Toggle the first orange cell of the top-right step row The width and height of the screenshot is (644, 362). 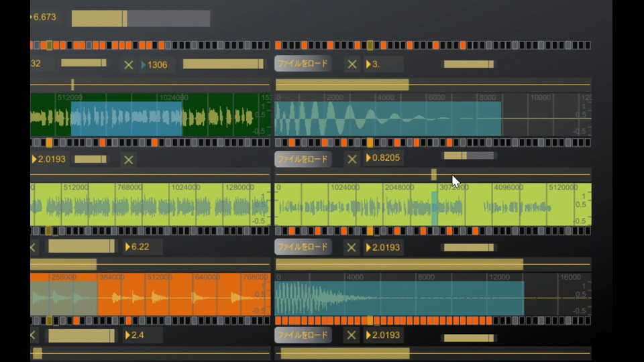[x=278, y=45]
